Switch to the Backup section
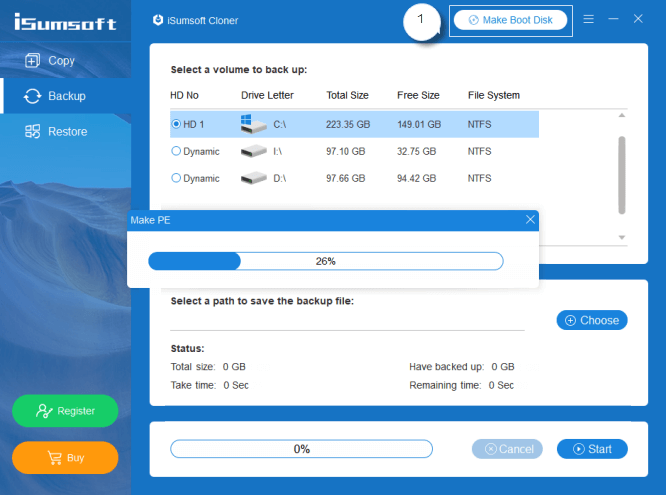Image resolution: width=666 pixels, height=495 pixels. 65,96
